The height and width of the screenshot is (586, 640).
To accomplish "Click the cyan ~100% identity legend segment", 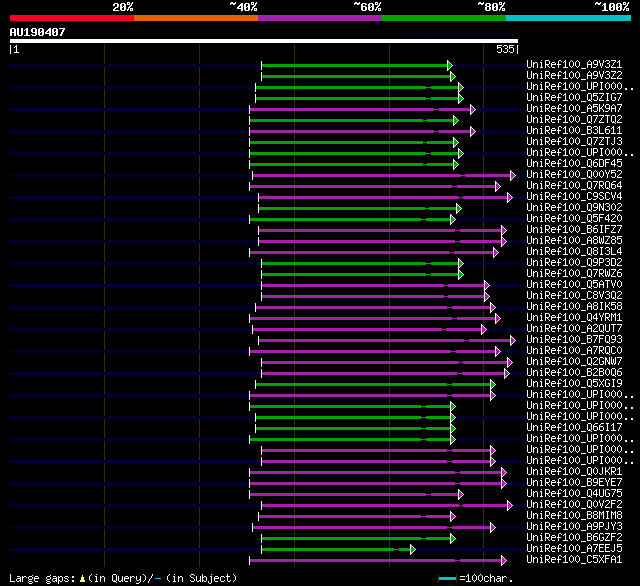I will click(x=569, y=18).
